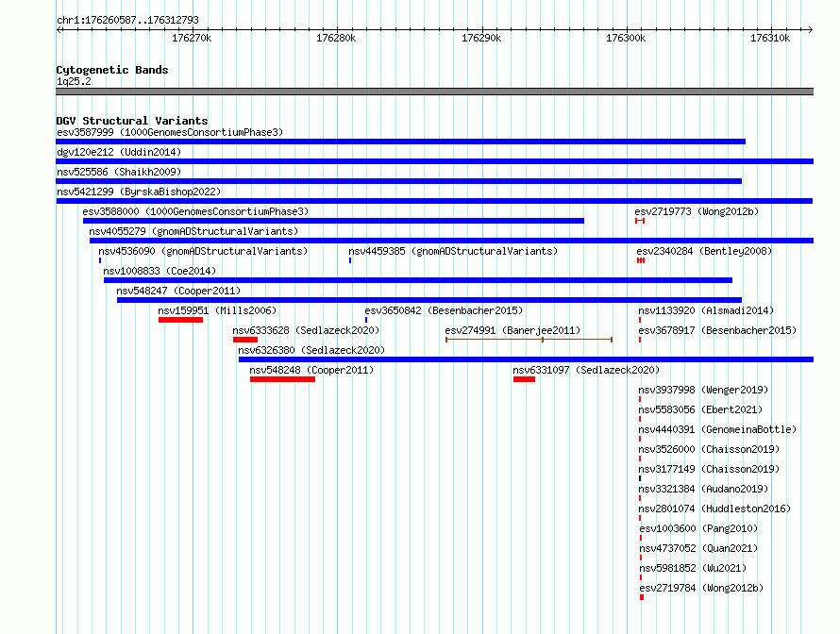840x634 pixels.
Task: Open the esv3650842 (Besenbacher2015) variant label
Action: point(444,310)
